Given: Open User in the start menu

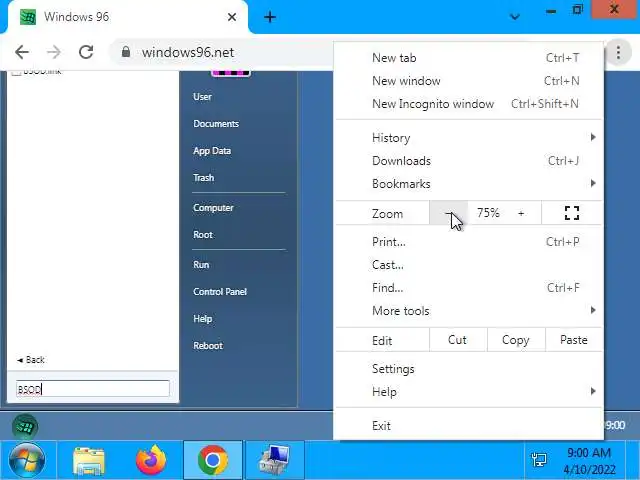Looking at the screenshot, I should [202, 97].
